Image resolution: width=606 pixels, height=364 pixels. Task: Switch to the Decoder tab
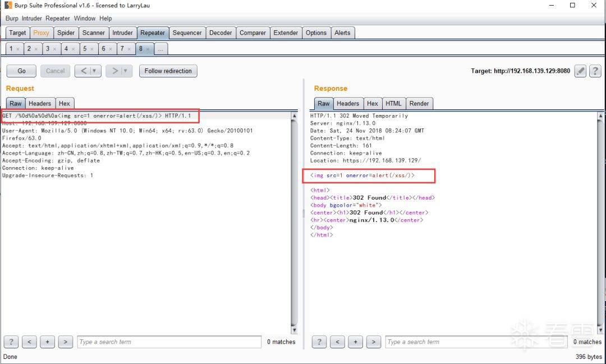221,33
